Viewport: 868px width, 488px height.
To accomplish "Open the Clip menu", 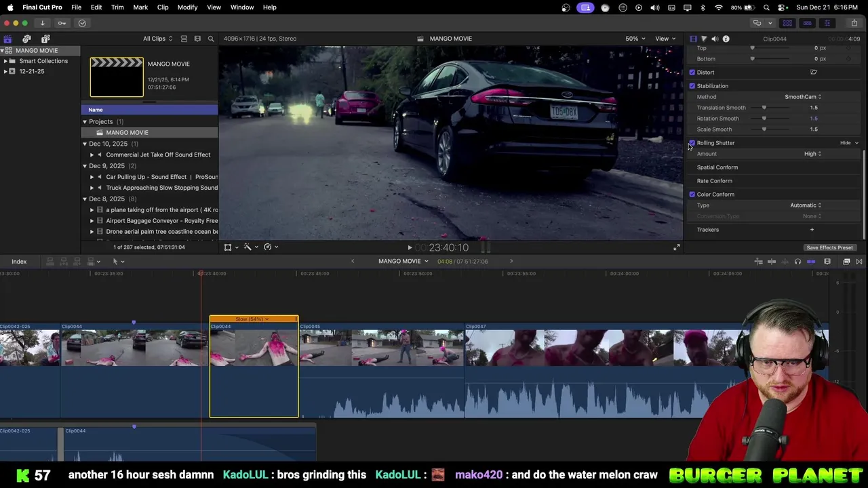I will point(163,7).
